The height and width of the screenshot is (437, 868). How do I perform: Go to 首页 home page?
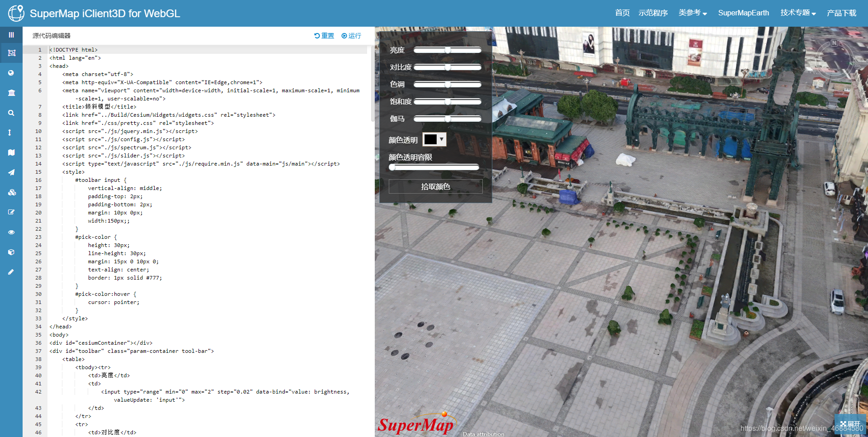coord(622,13)
